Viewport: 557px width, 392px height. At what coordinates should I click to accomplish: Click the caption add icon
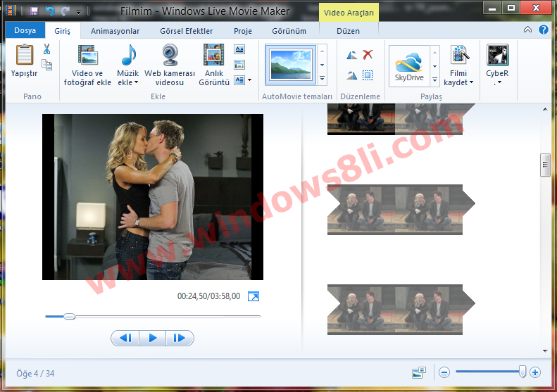coord(240,65)
